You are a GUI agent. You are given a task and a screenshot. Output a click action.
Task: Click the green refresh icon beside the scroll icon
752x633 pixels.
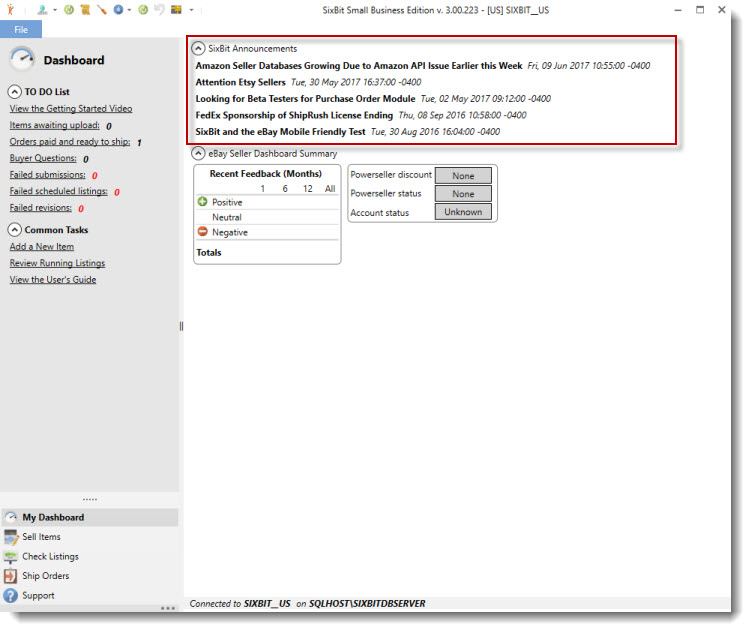[x=69, y=10]
